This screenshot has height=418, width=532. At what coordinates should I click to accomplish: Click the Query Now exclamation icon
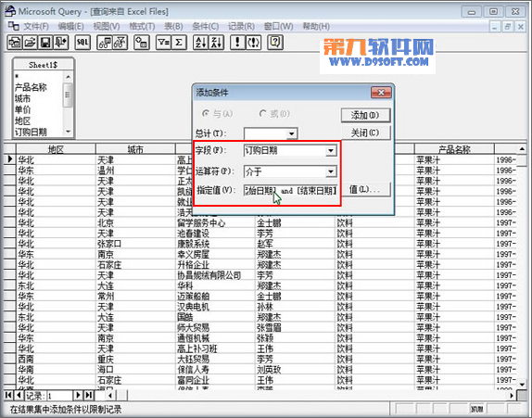(x=237, y=43)
